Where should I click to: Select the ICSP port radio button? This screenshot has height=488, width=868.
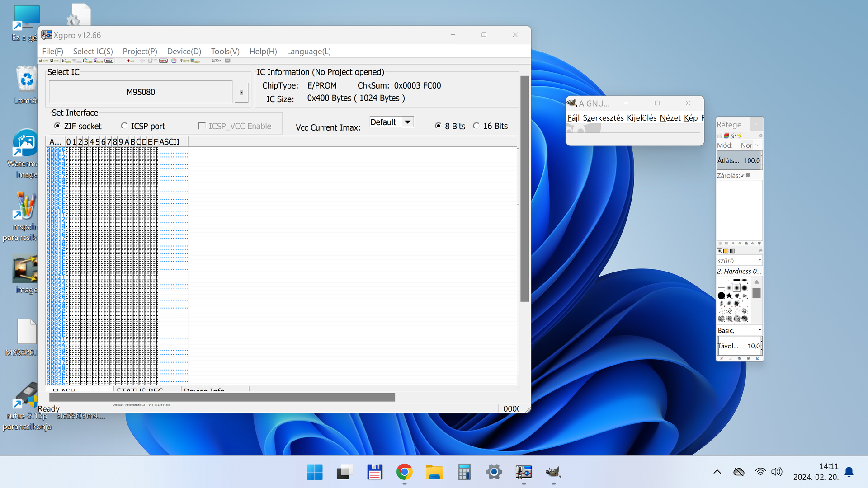click(x=124, y=126)
